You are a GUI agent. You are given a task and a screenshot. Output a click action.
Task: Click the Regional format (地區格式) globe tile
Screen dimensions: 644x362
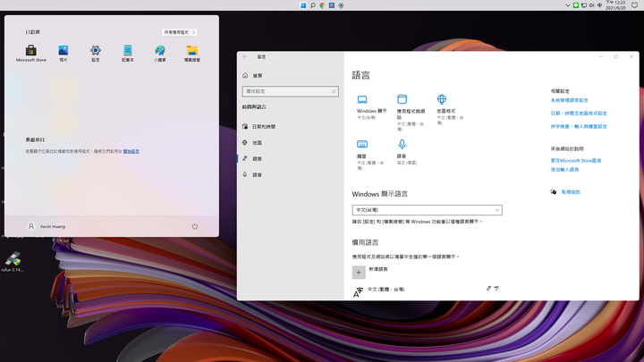click(x=450, y=109)
